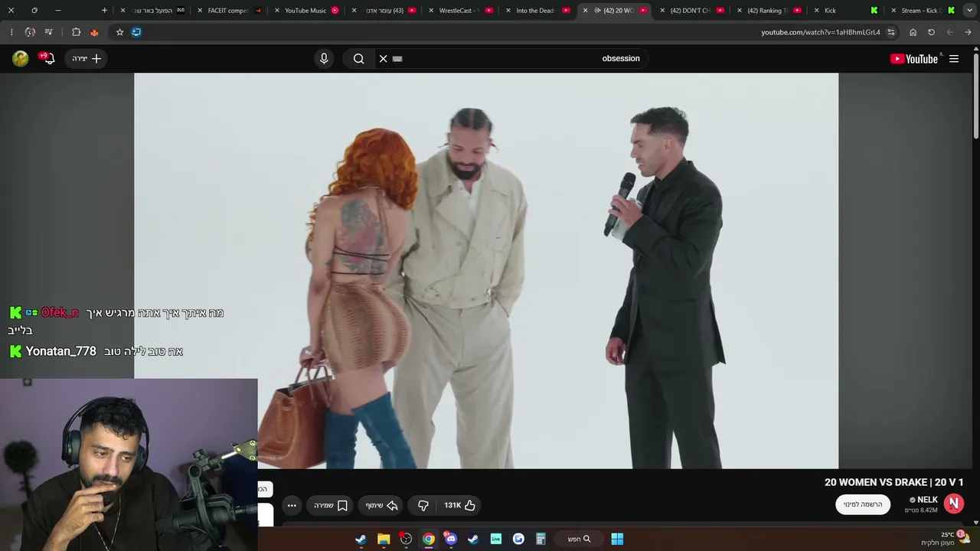Save the video with the שמירה button

click(331, 505)
